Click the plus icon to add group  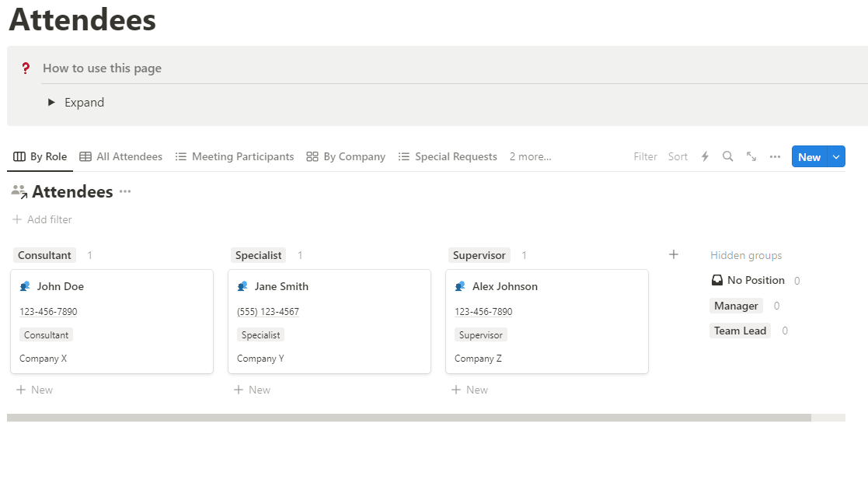tap(674, 254)
